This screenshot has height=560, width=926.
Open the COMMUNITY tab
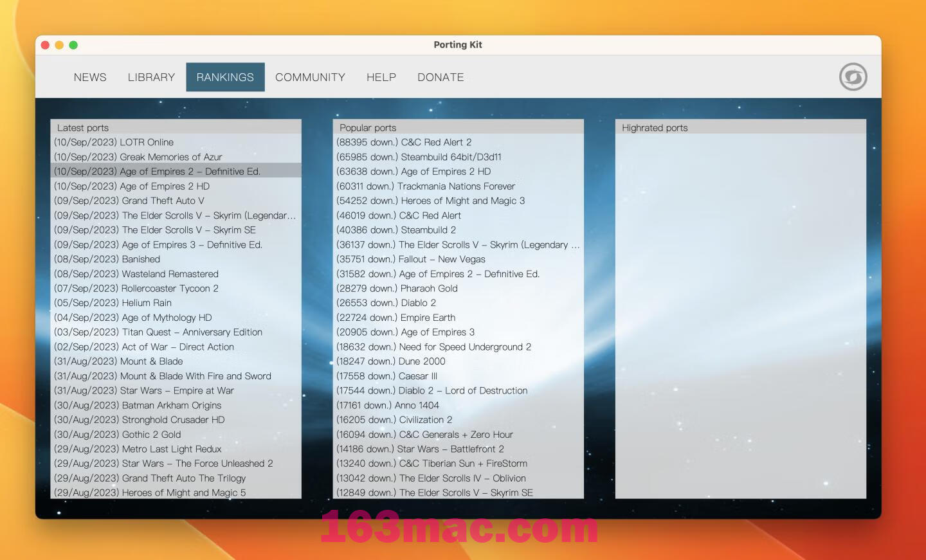point(310,77)
